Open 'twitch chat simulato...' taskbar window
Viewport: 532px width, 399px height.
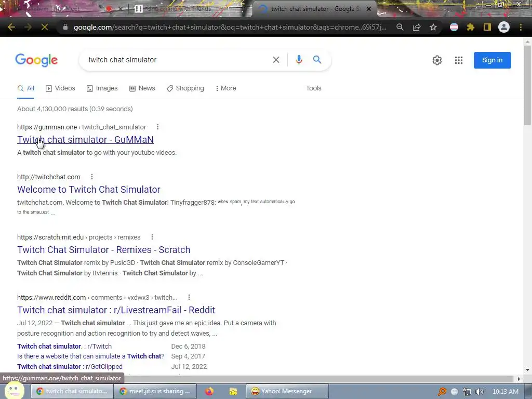click(72, 391)
